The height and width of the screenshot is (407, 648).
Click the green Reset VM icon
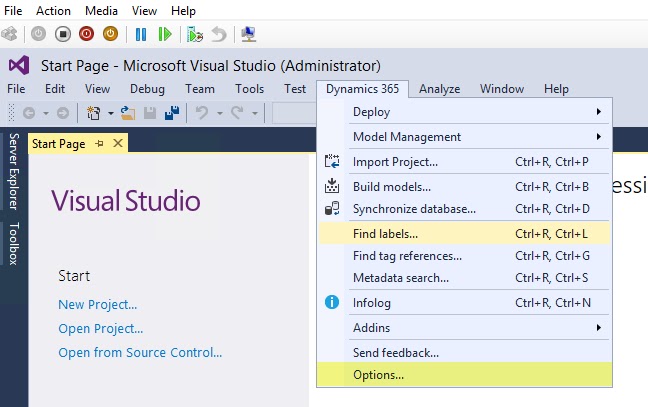[x=165, y=34]
